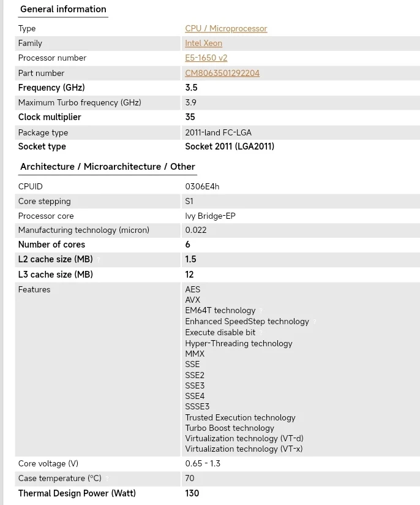Open the E5-1650 v2 processor number link
The image size is (420, 505).
point(206,58)
